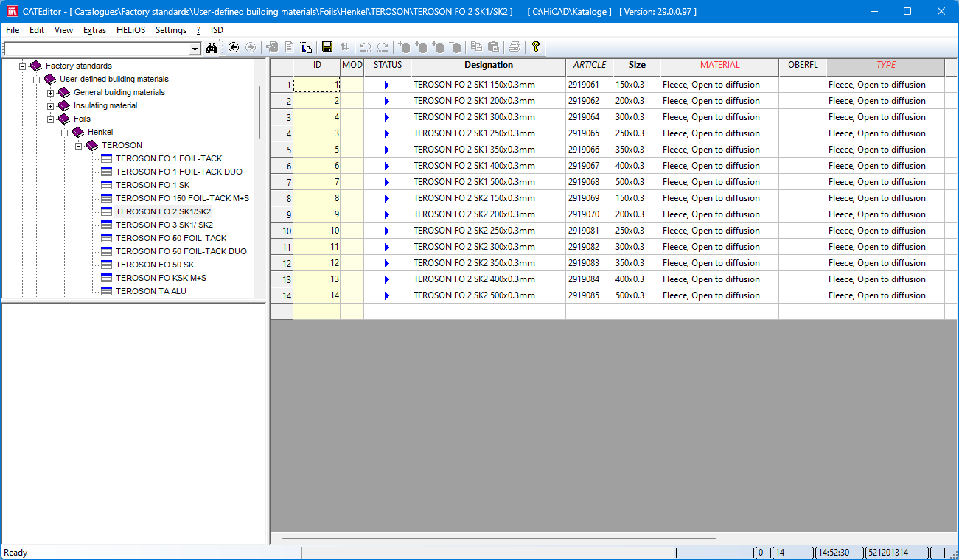Click status bar time 14:52:30

click(x=839, y=553)
